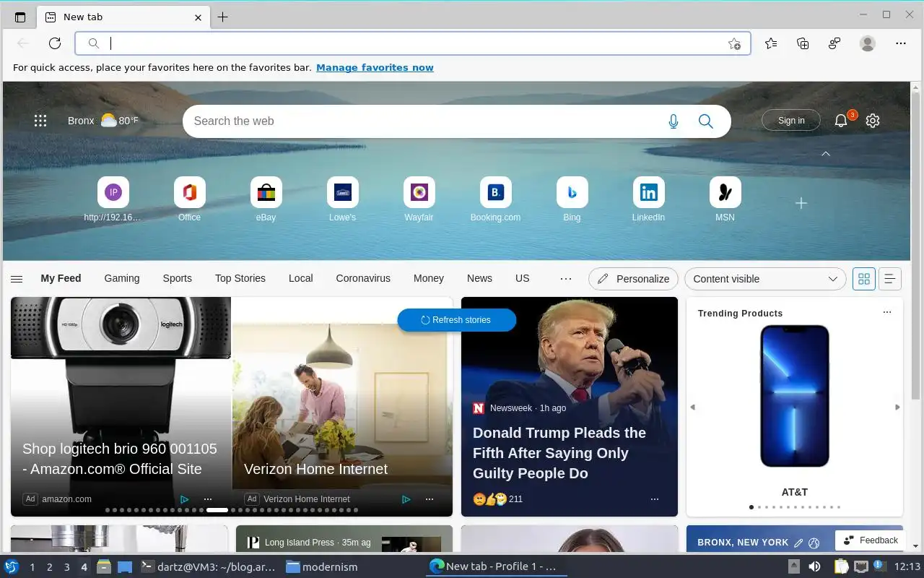Open the LinkedIn quick link
Viewport: 924px width, 578px height.
(649, 199)
